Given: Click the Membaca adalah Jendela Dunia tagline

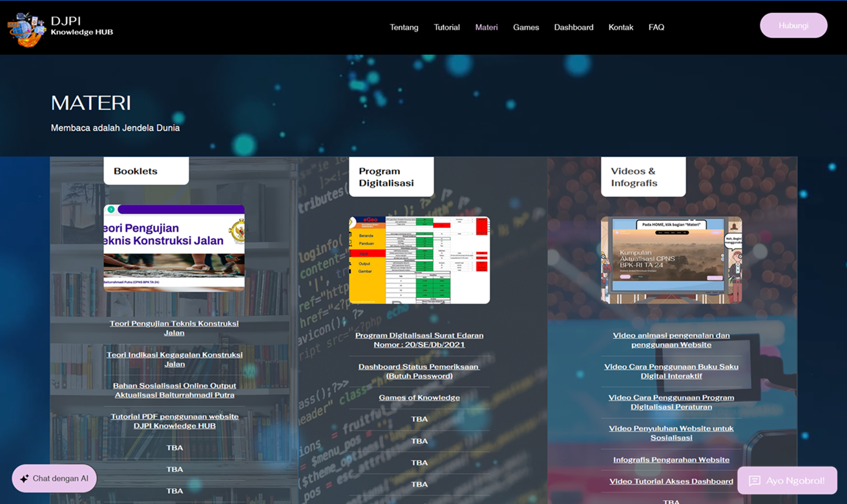Looking at the screenshot, I should click(x=116, y=128).
